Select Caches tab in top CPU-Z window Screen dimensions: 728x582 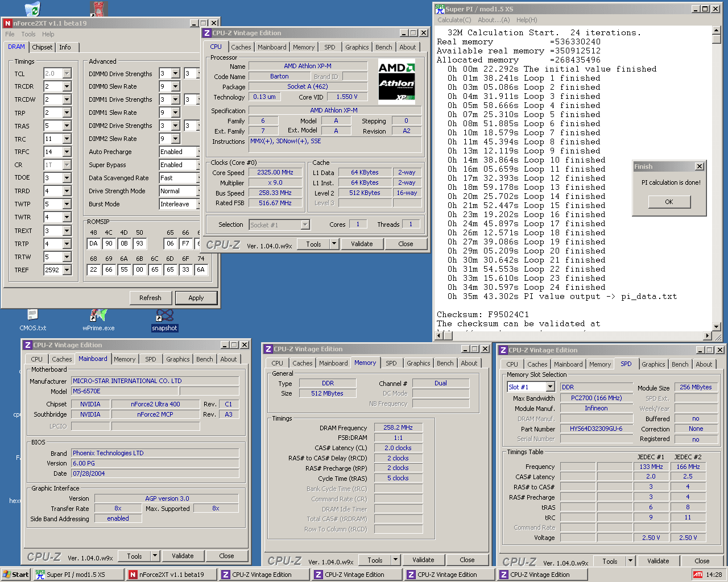(241, 47)
